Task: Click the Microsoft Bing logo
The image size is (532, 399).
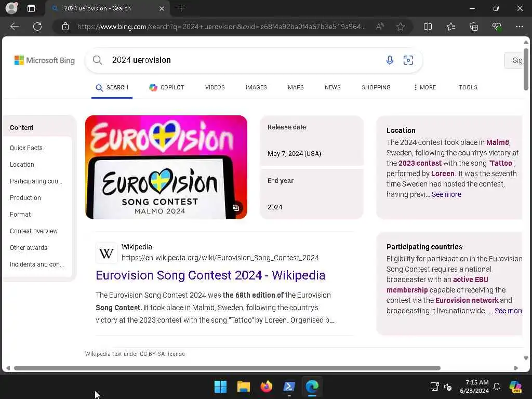Action: [45, 60]
